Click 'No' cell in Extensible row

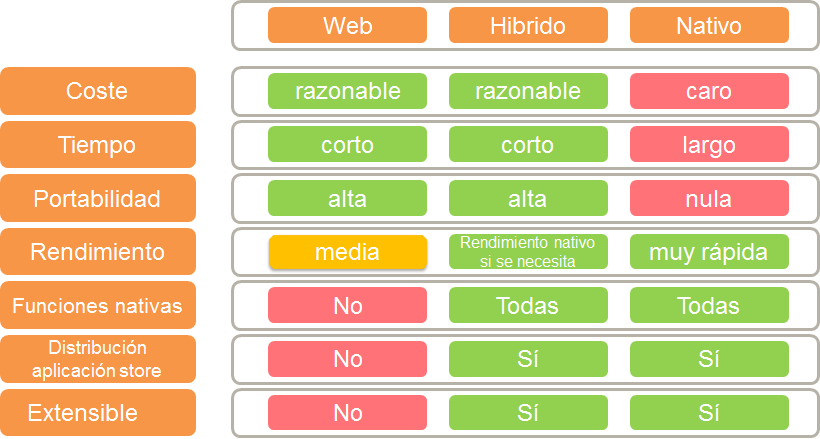[x=347, y=413]
